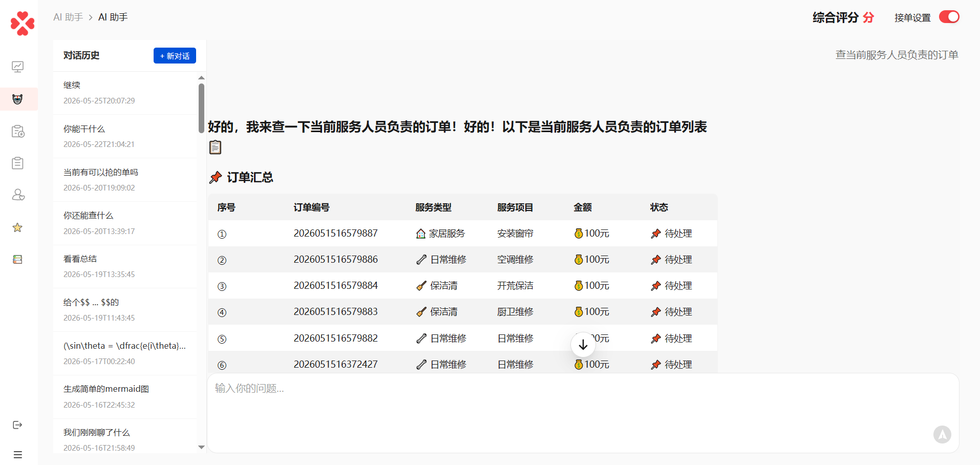Click the pin status icon in order 2026051516579883 row

(x=656, y=312)
